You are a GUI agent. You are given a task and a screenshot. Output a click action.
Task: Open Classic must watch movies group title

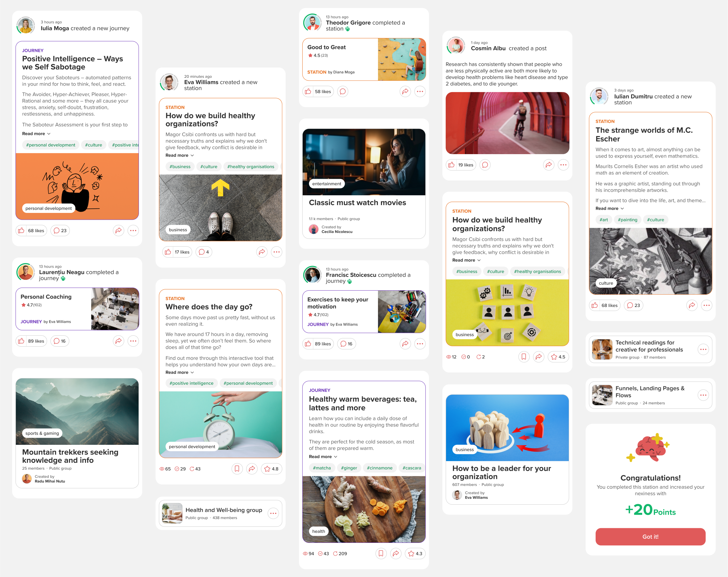point(357,202)
